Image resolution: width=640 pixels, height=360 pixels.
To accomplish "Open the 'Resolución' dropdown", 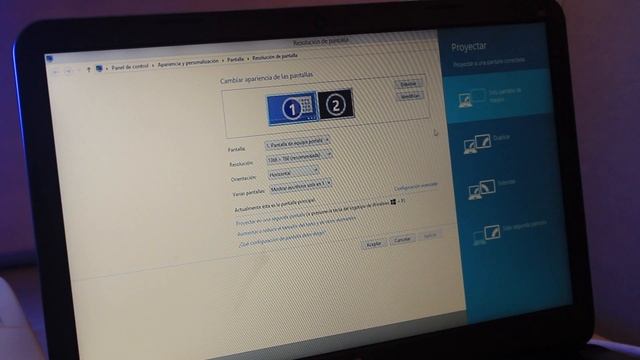I will point(299,156).
